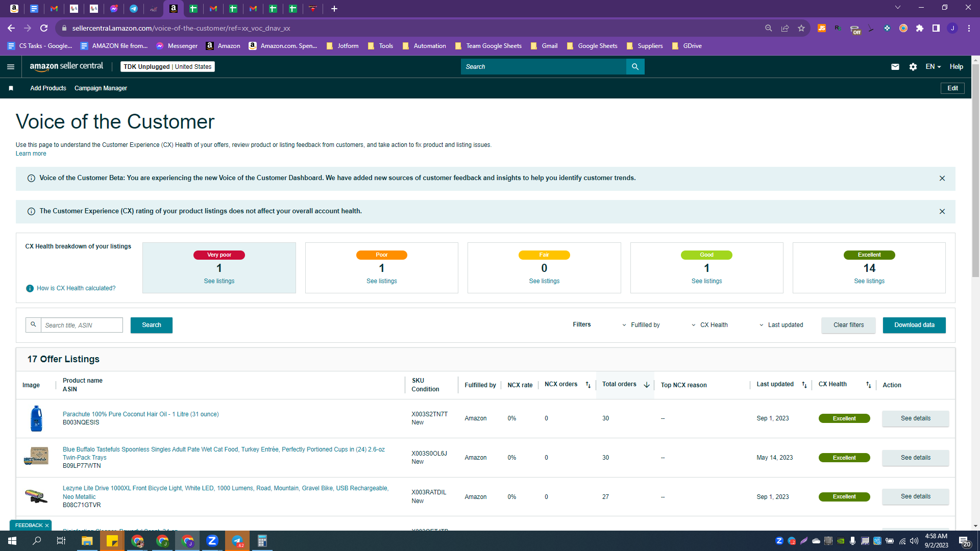Close the FEEDBACK tab x
Image resolution: width=980 pixels, height=551 pixels.
(x=47, y=525)
